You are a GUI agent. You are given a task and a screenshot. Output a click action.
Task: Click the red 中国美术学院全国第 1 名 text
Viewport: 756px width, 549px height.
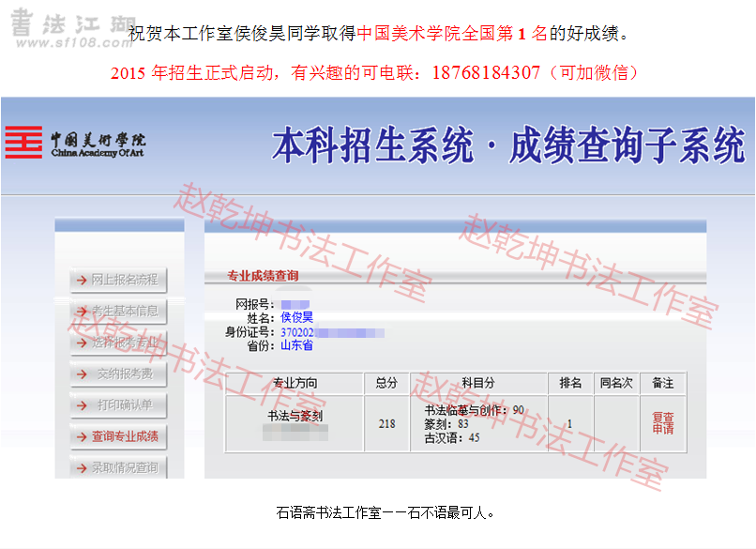[x=452, y=33]
